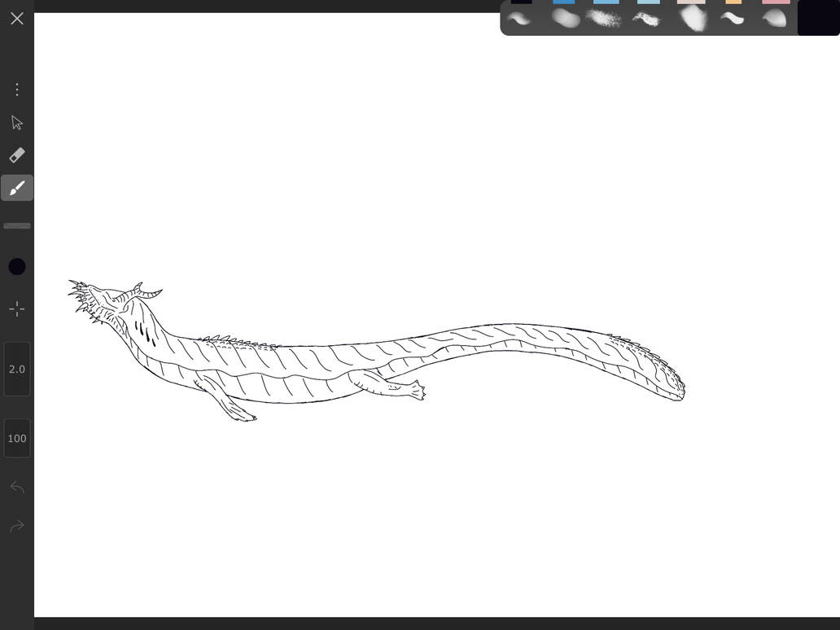Image resolution: width=840 pixels, height=630 pixels.
Task: Pick the thin soft wavy brush preset
Action: (x=519, y=19)
